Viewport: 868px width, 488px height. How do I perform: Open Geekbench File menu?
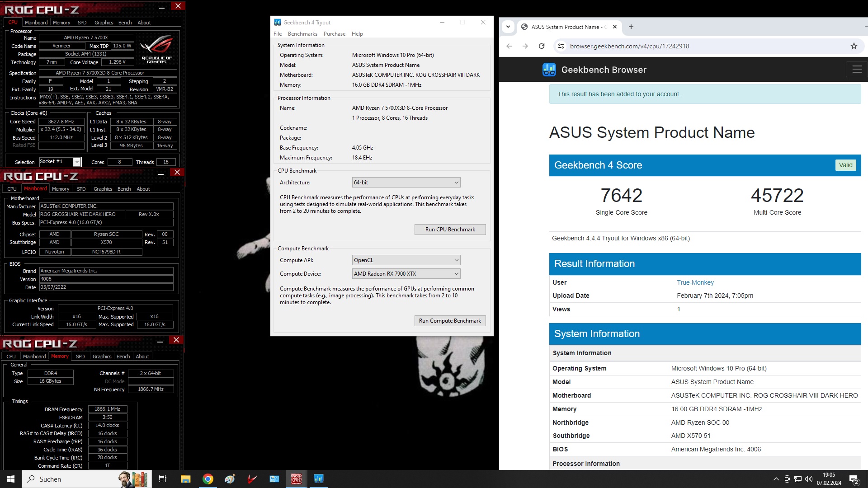(278, 34)
